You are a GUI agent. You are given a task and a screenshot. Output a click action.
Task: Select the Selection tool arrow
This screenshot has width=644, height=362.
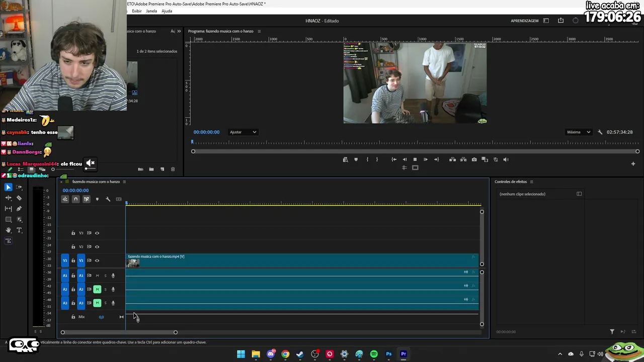tap(9, 187)
